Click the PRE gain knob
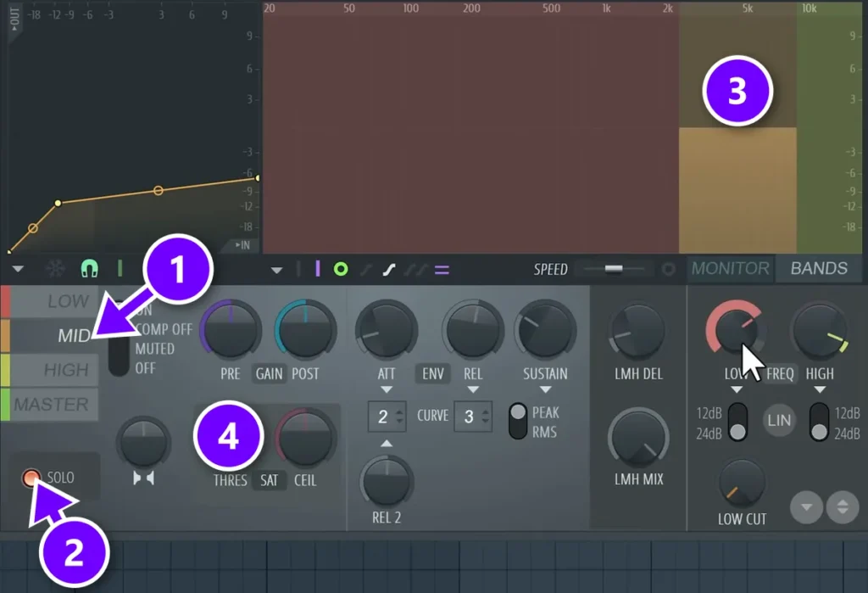The width and height of the screenshot is (868, 593). coord(231,330)
